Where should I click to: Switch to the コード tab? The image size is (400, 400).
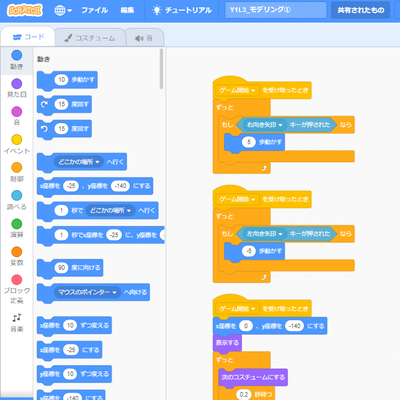(28, 37)
